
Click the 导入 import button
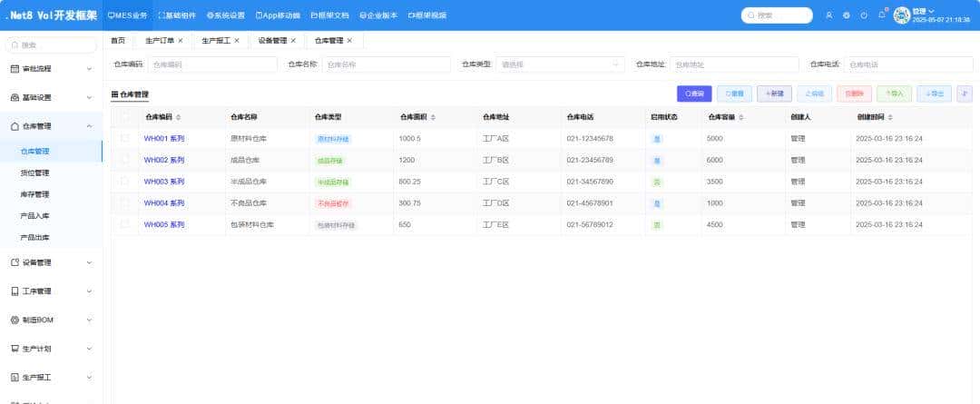click(x=895, y=94)
